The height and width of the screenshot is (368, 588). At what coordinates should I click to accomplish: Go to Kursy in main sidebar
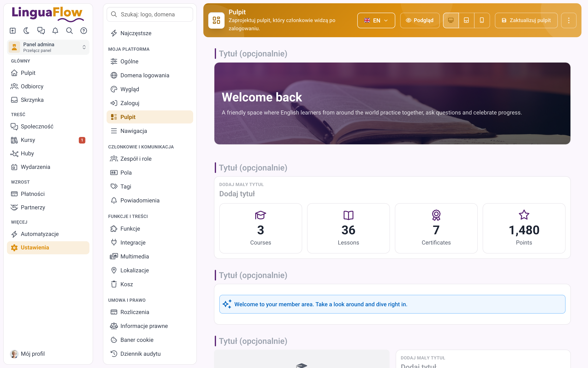click(48, 140)
